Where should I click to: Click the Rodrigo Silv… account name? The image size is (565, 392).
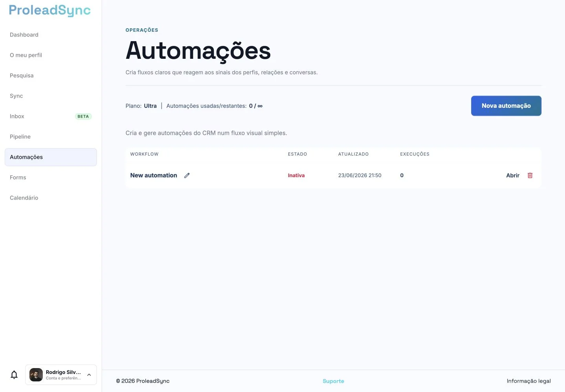(63, 372)
